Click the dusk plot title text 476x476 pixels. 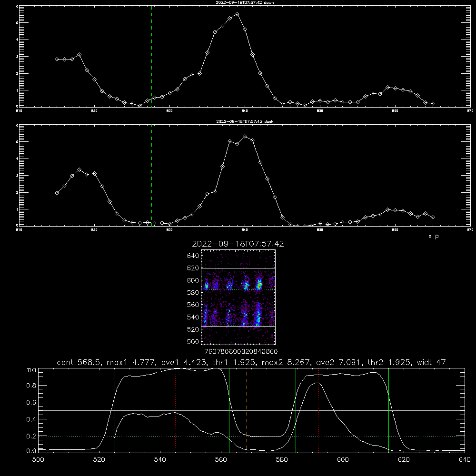pos(245,121)
